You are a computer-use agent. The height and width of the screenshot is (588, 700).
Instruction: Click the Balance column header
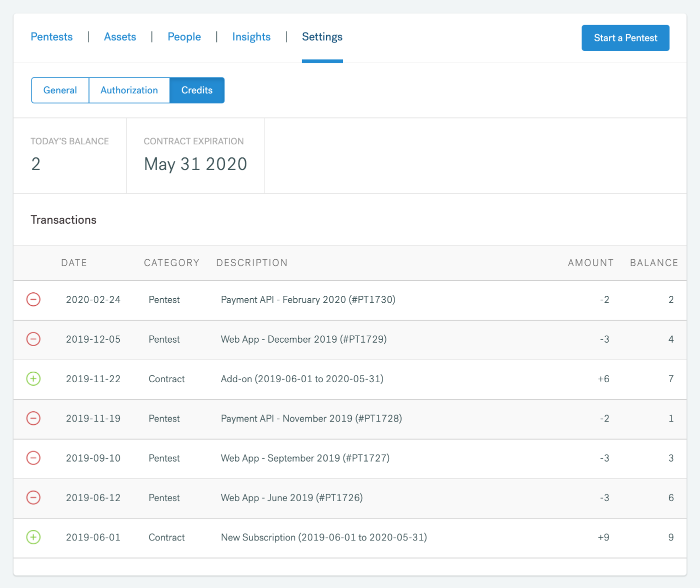[x=654, y=263]
